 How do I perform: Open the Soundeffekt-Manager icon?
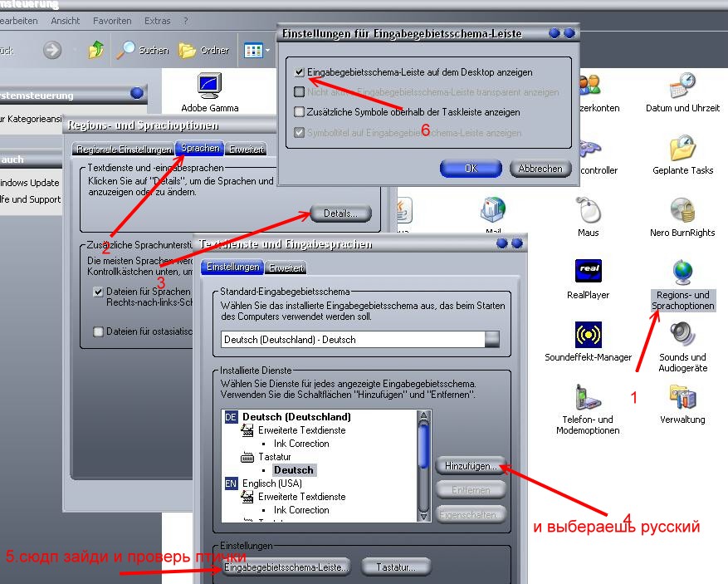pyautogui.click(x=588, y=335)
